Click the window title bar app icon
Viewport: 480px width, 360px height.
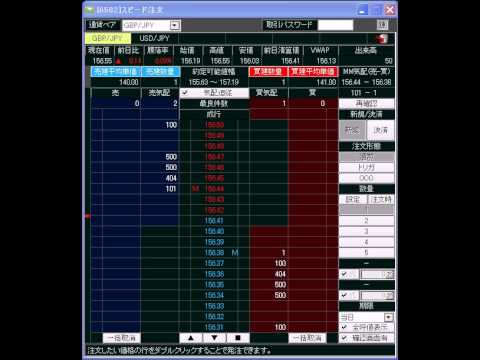click(89, 10)
